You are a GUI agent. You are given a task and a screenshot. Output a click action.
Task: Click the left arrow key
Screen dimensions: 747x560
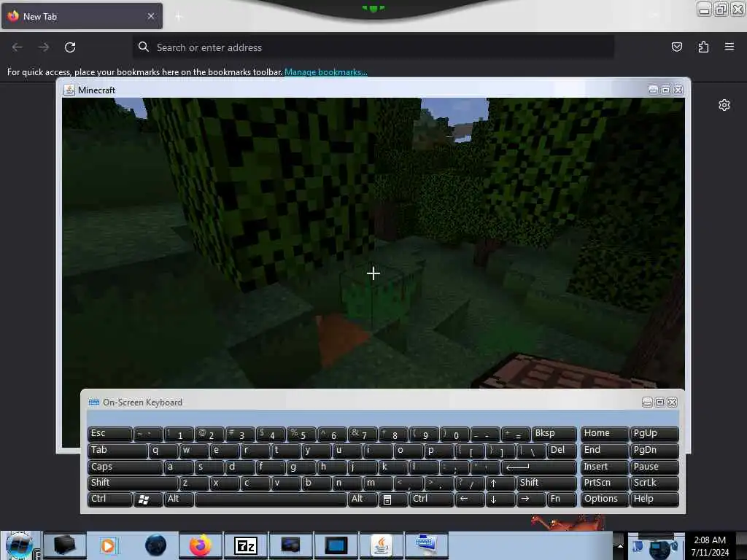(470, 499)
